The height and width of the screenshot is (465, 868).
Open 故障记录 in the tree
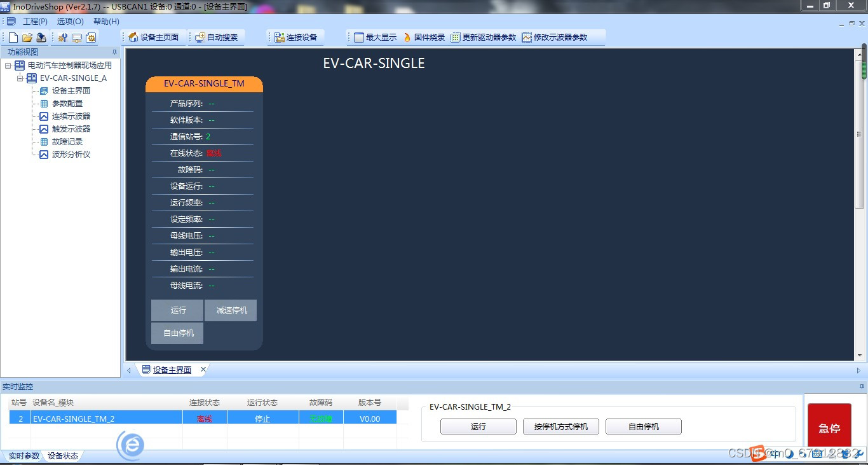click(x=67, y=142)
